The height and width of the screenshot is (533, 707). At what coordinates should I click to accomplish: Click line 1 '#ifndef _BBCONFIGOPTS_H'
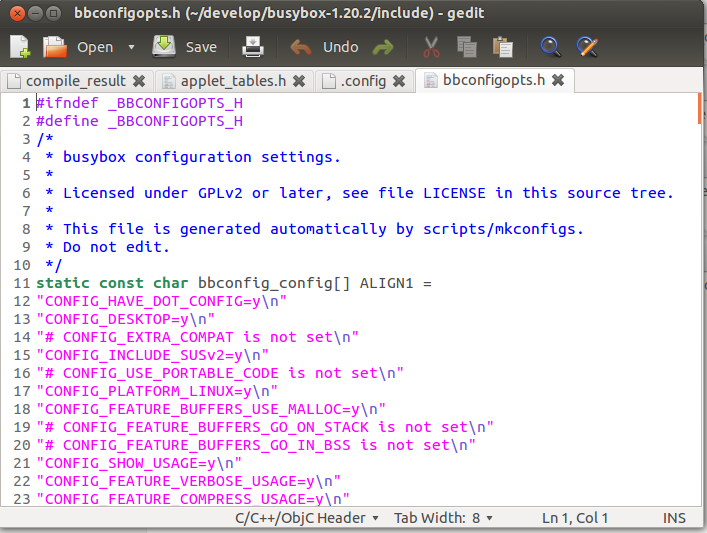tap(139, 103)
